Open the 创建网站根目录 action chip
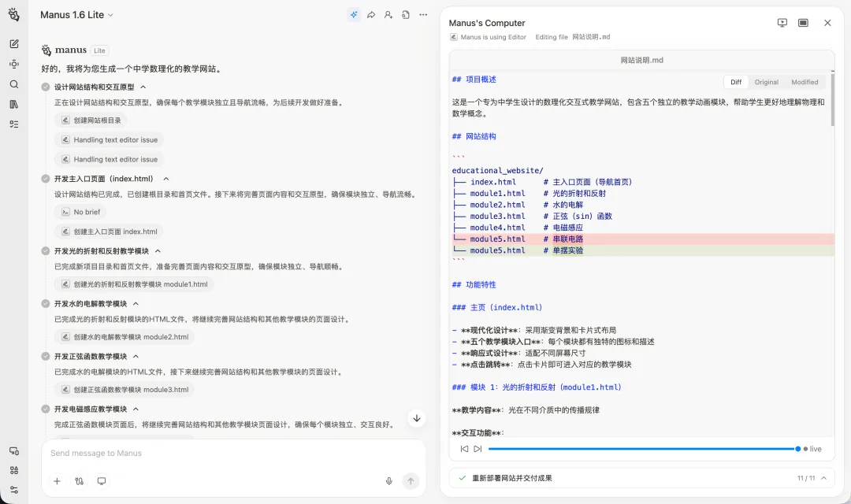Viewport: 851px width, 504px height. pyautogui.click(x=91, y=120)
